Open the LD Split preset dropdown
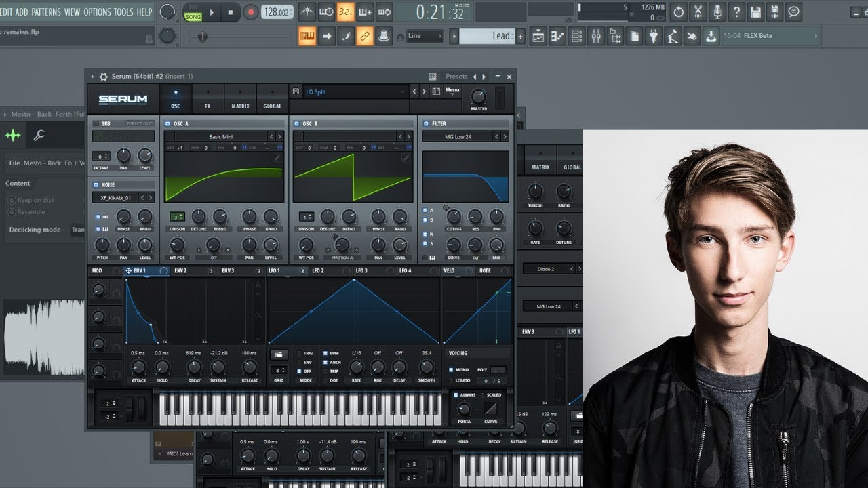The width and height of the screenshot is (868, 488). pyautogui.click(x=355, y=91)
